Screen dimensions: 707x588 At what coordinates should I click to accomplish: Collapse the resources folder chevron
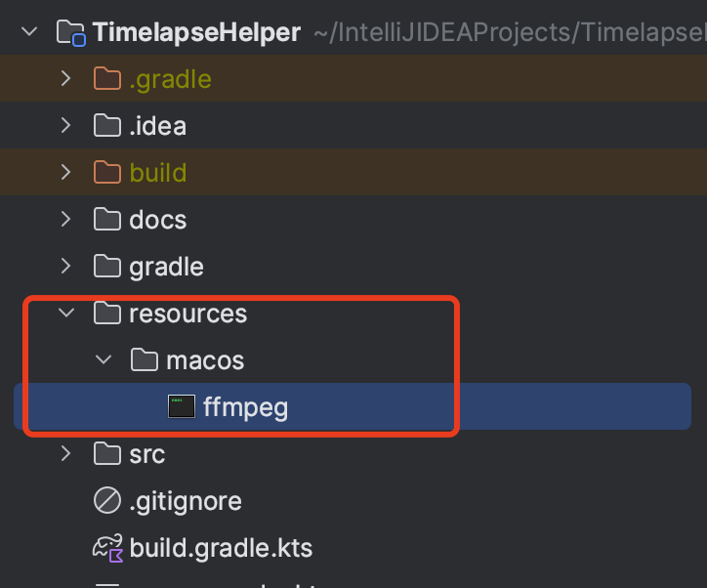click(66, 313)
